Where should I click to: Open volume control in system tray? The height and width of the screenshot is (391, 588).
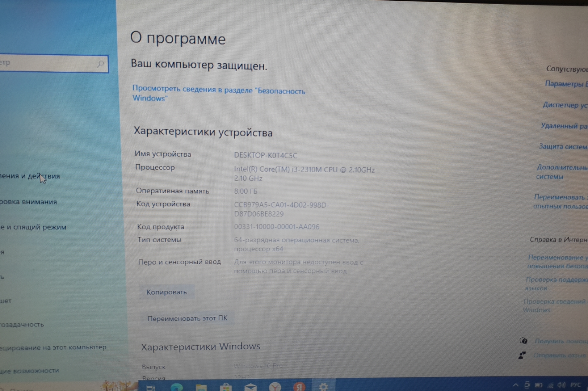tap(561, 385)
